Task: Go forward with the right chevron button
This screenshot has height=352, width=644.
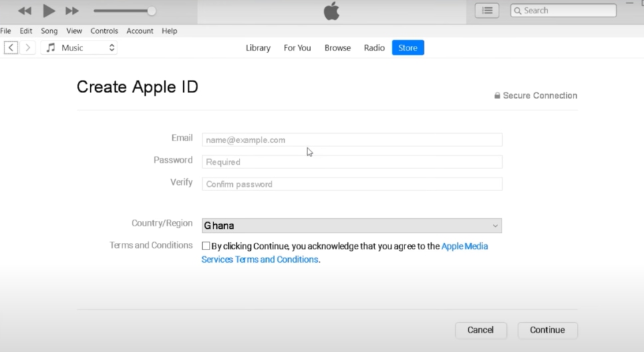Action: pos(27,48)
